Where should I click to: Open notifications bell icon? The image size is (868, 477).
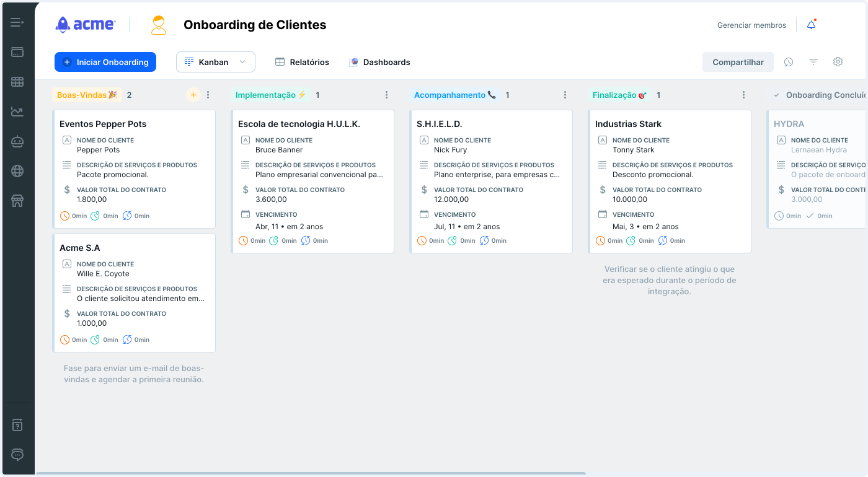click(x=811, y=25)
